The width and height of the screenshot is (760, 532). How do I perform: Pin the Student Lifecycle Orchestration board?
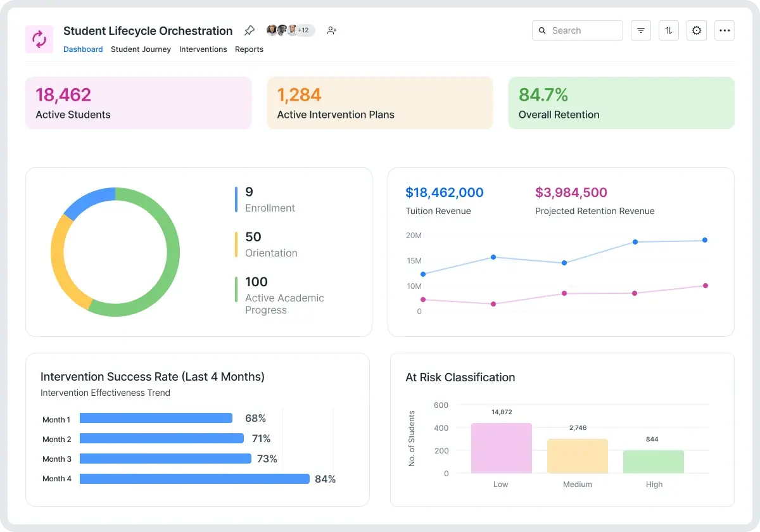point(250,30)
